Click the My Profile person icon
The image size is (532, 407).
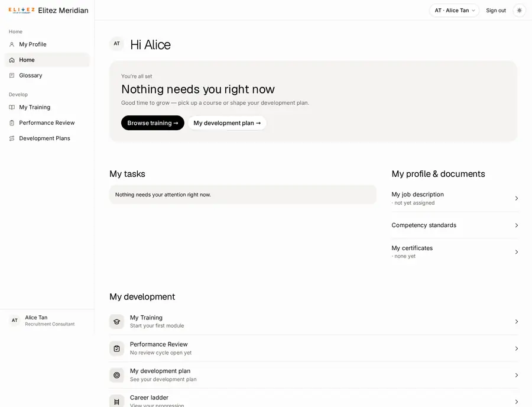12,44
